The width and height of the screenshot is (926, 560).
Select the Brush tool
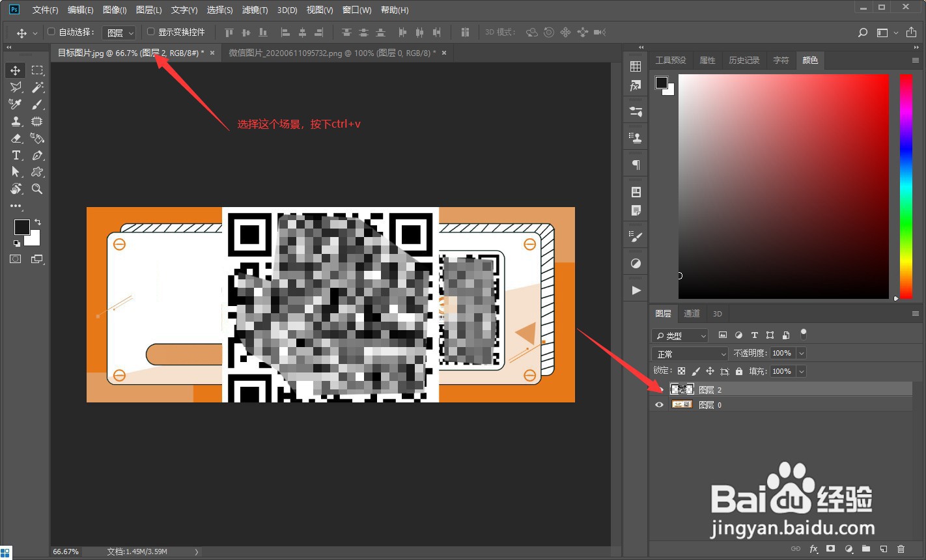37,104
